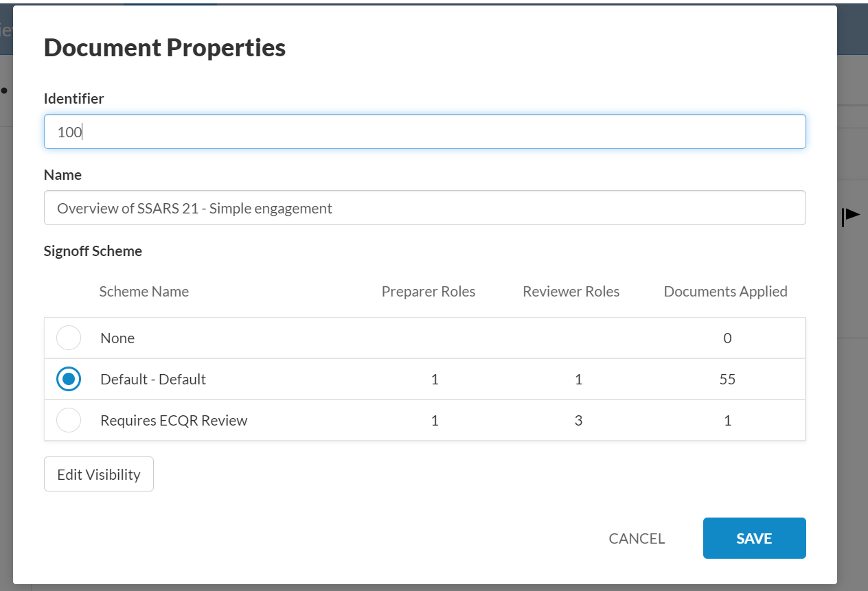Click the Requires ECQR Review row

coord(275,419)
